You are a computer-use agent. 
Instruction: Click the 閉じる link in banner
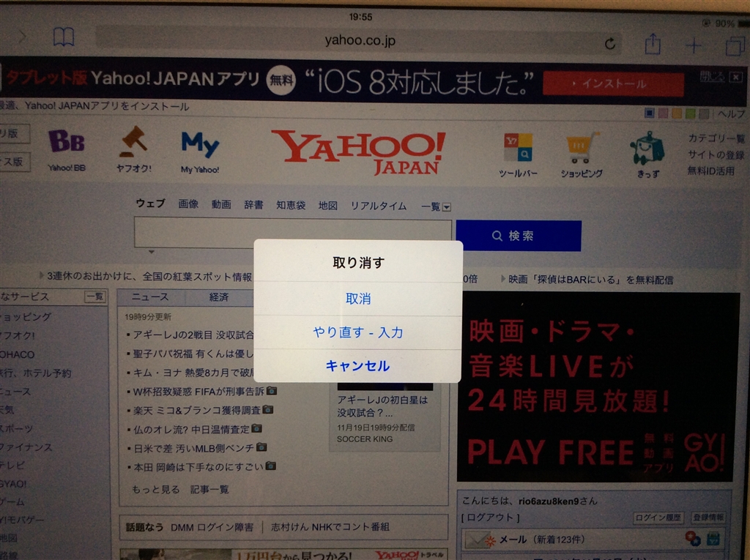pos(713,76)
